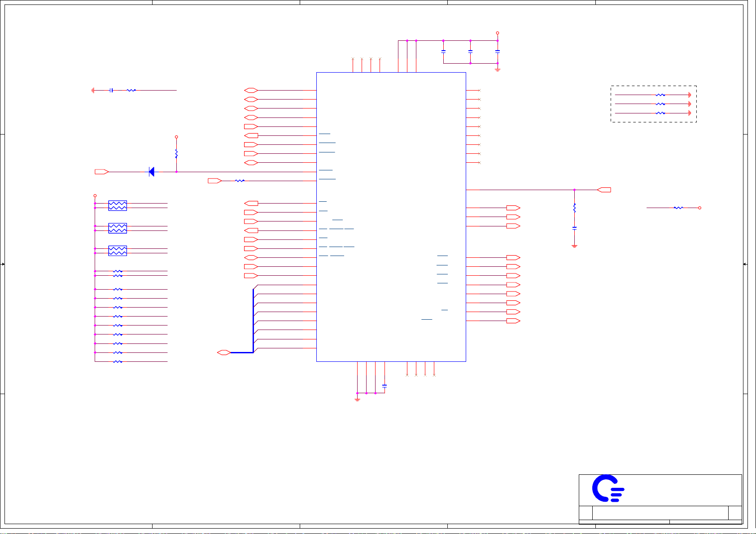Select the lowest boxed resistor pack
The image size is (756, 534).
118,251
